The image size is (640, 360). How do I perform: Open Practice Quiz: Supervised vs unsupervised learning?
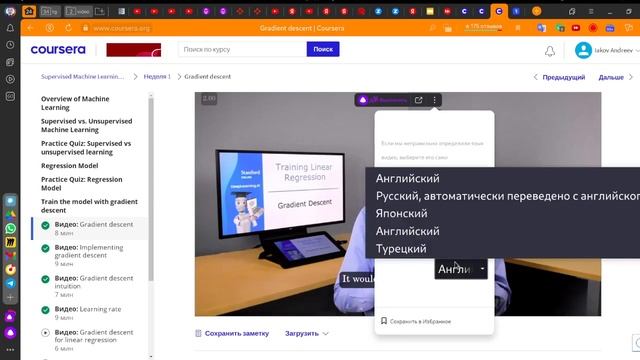pyautogui.click(x=86, y=148)
